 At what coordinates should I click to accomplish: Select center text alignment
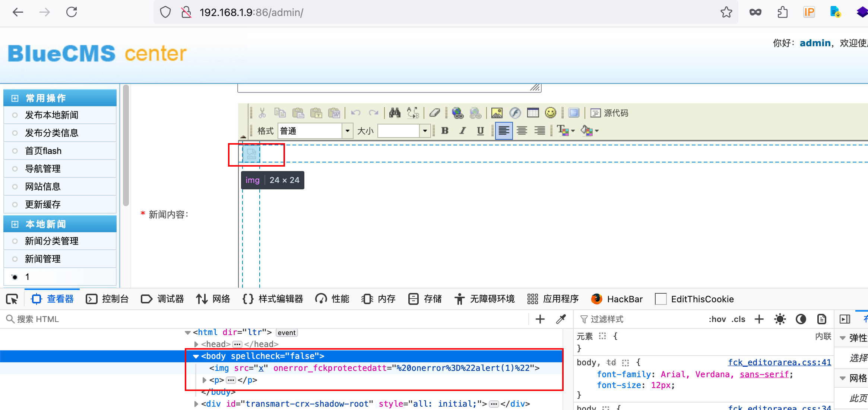(522, 131)
